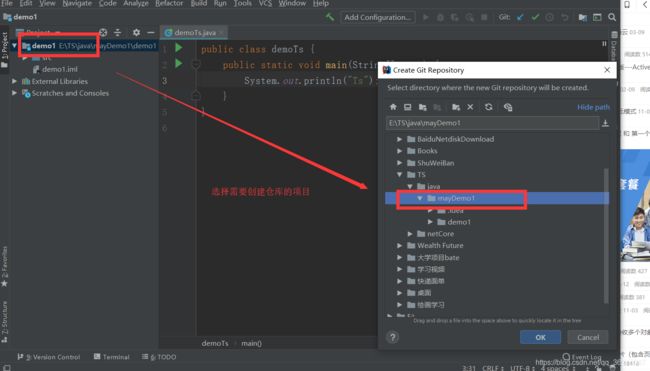Click UTF-8 encoding in status bar
Viewport: 650px width, 371px height.
[x=522, y=368]
